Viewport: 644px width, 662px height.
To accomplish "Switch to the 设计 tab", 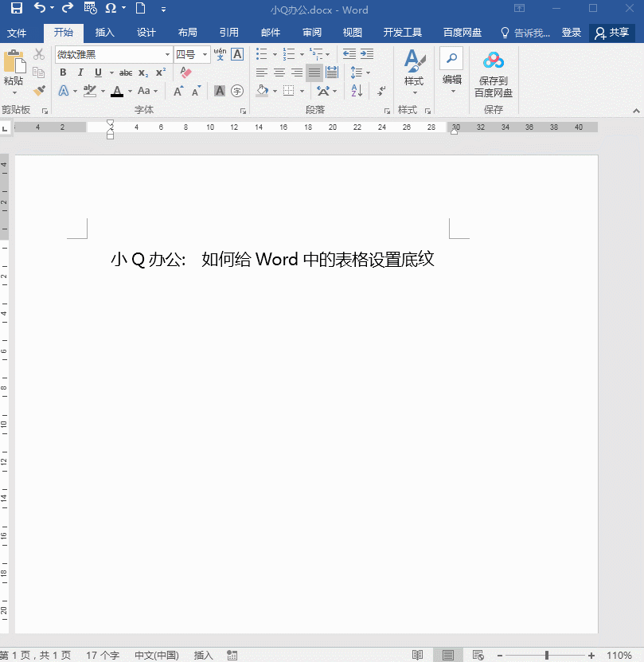I will [x=146, y=33].
